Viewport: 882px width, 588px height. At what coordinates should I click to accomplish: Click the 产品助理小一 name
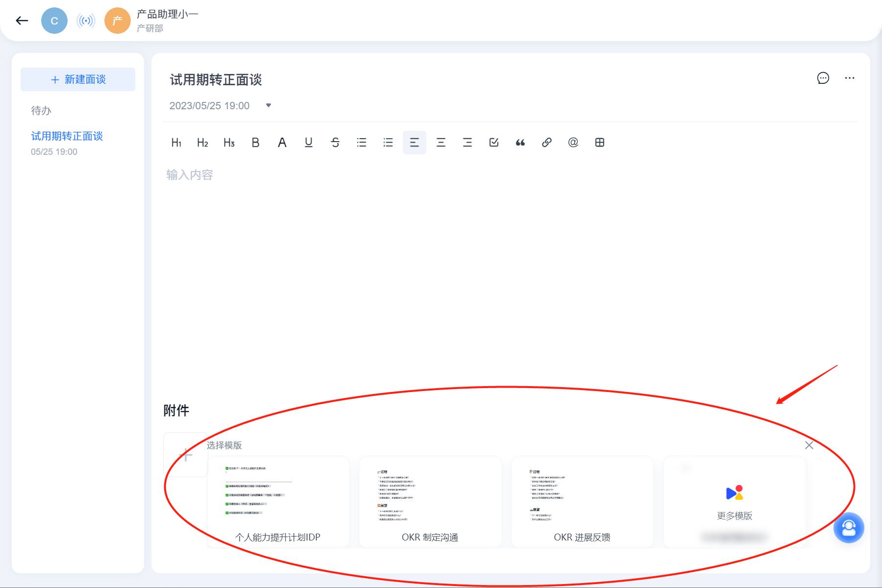tap(168, 14)
